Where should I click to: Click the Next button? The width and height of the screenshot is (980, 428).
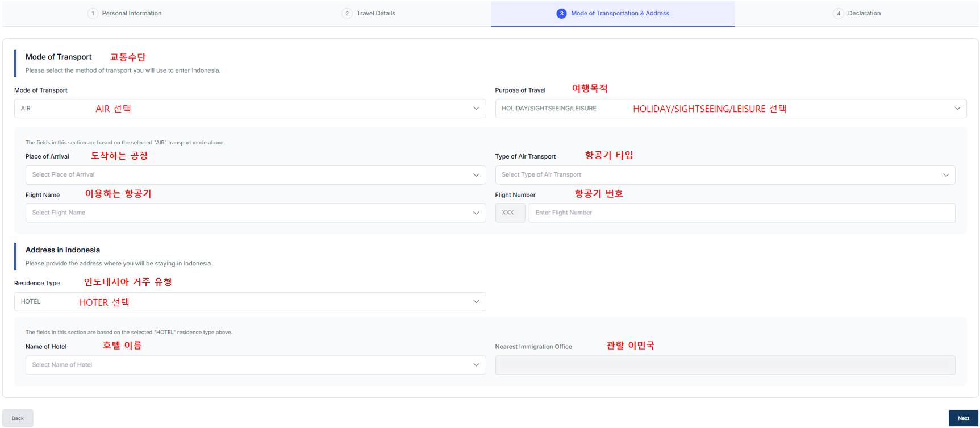(963, 418)
